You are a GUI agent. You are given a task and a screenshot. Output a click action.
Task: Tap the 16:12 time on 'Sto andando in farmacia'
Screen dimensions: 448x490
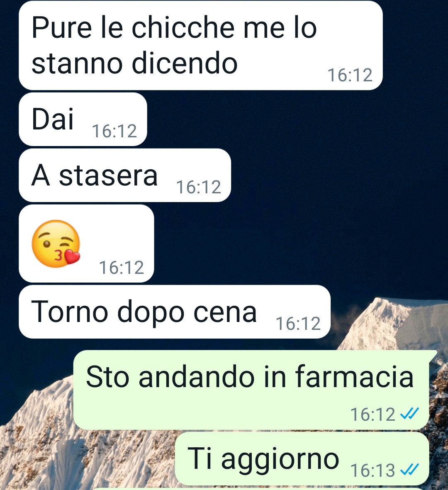coord(373,414)
